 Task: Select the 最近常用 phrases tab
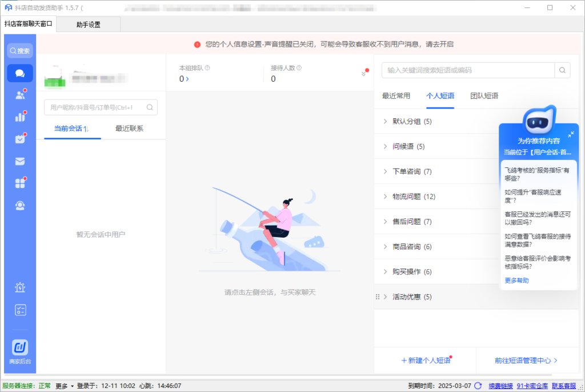click(x=396, y=96)
